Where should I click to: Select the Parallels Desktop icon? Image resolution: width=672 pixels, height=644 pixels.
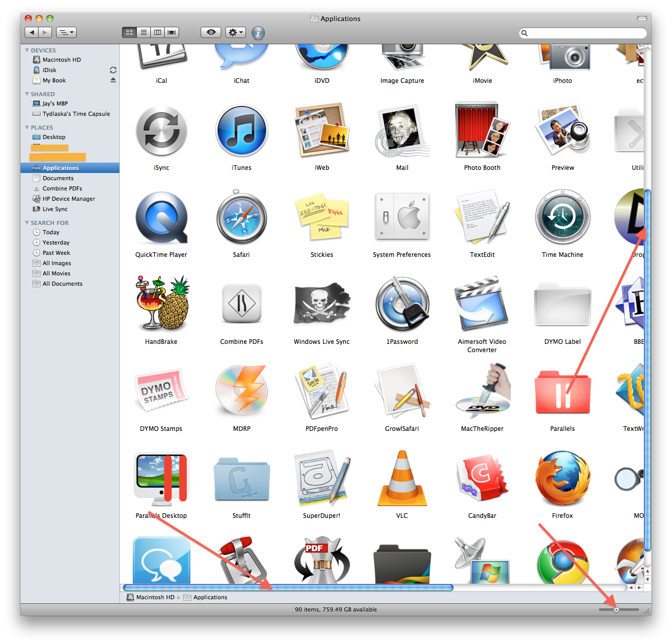tap(162, 478)
